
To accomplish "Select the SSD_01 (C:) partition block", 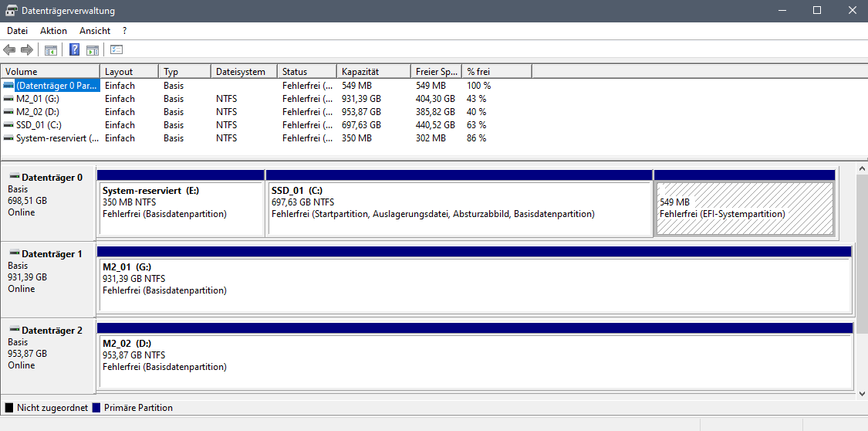I will 459,203.
